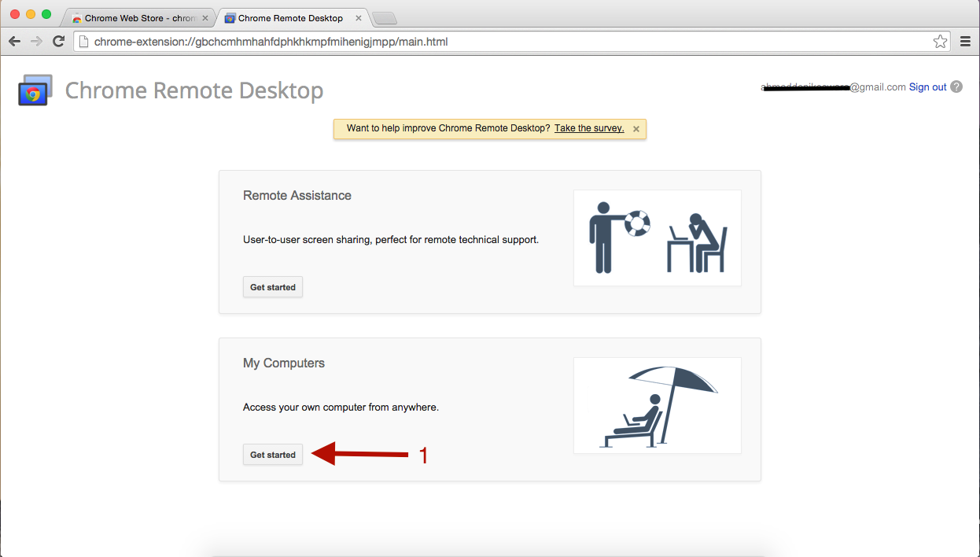Viewport: 980px width, 557px height.
Task: Close the Chrome Remote Desktop tab
Action: (x=359, y=18)
